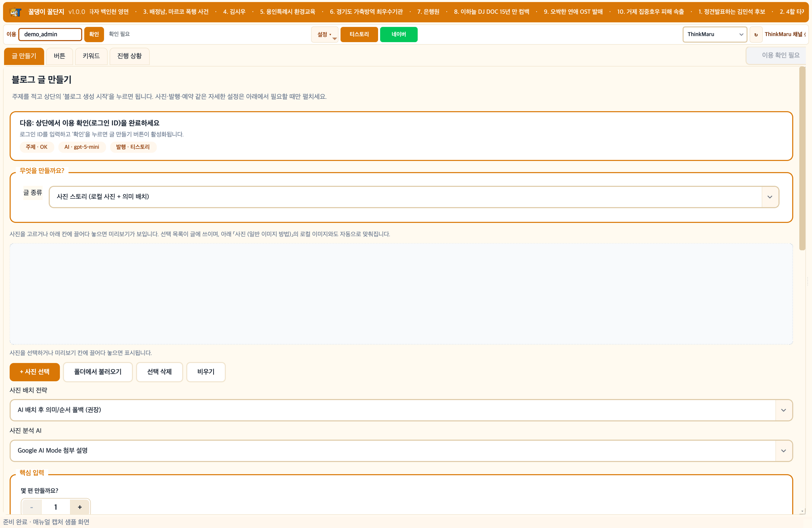The height and width of the screenshot is (528, 812).
Task: Click the AI · gpt-5-mini status chip
Action: pos(82,147)
